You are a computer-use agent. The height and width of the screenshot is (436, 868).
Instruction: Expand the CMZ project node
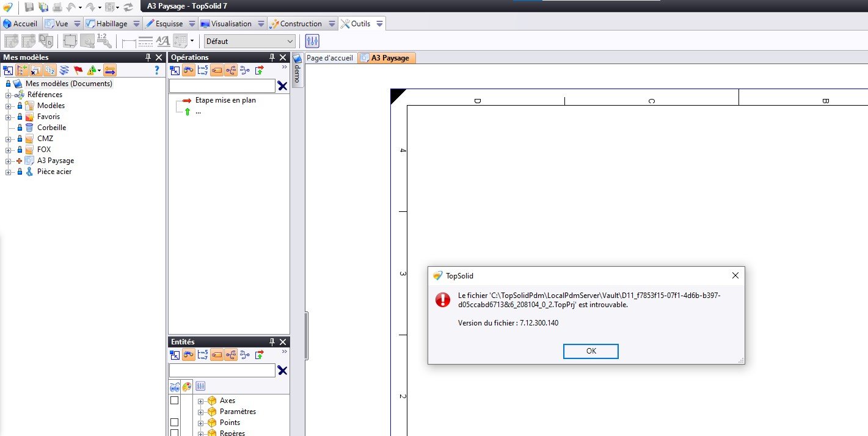click(x=9, y=139)
